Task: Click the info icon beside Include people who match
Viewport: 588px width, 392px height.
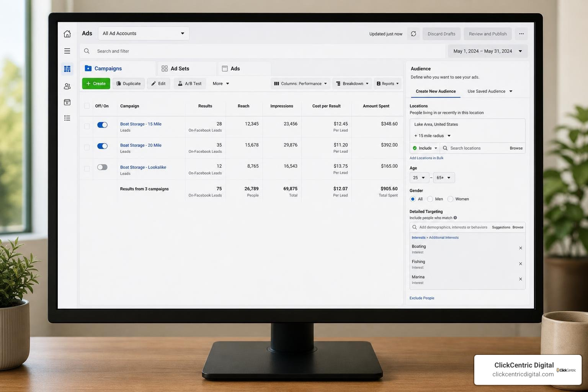Action: pos(455,218)
